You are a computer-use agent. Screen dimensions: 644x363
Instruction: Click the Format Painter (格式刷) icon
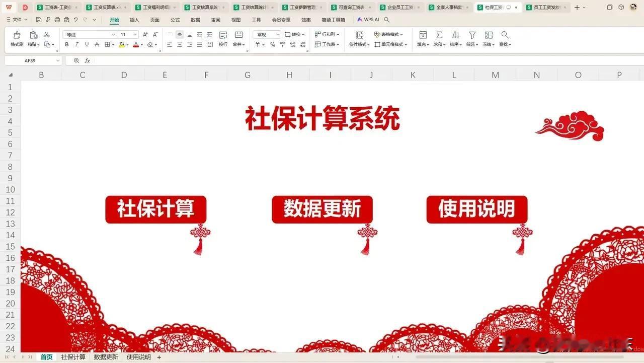pyautogui.click(x=17, y=35)
